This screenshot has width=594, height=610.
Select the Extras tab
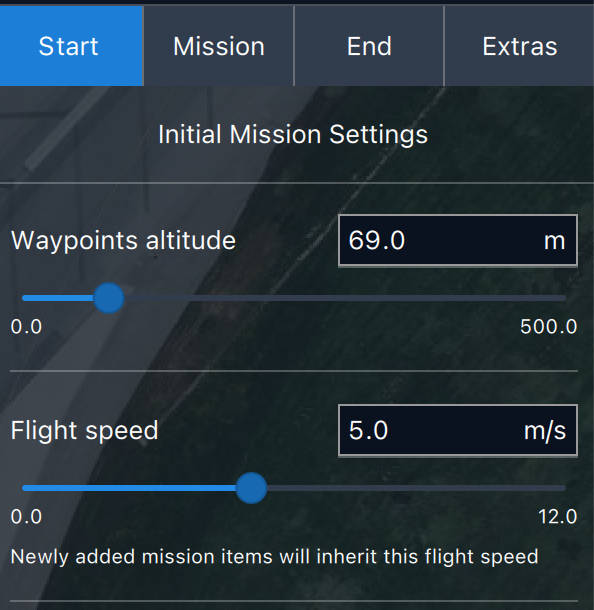(519, 46)
